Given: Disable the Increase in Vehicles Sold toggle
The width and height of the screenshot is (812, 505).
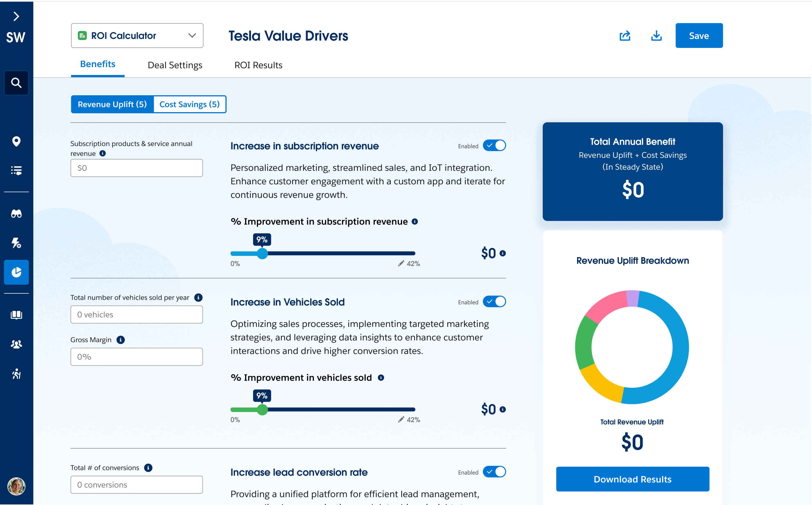Looking at the screenshot, I should pos(494,302).
